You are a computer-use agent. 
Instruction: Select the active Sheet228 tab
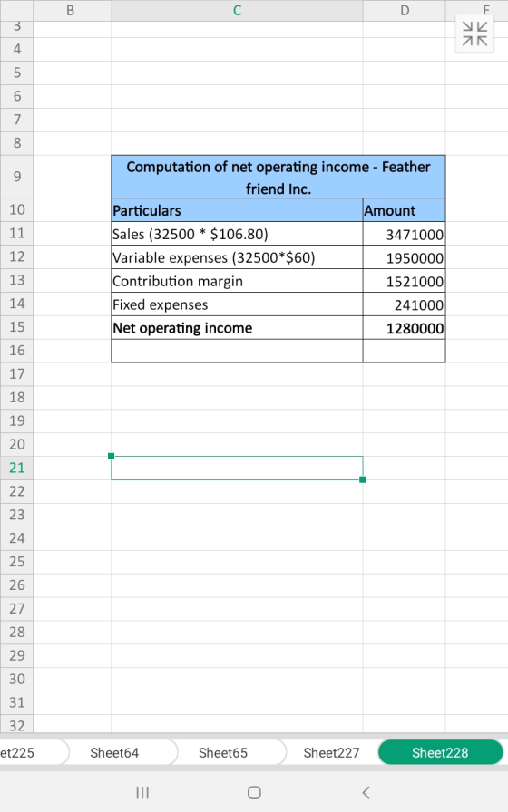click(440, 752)
